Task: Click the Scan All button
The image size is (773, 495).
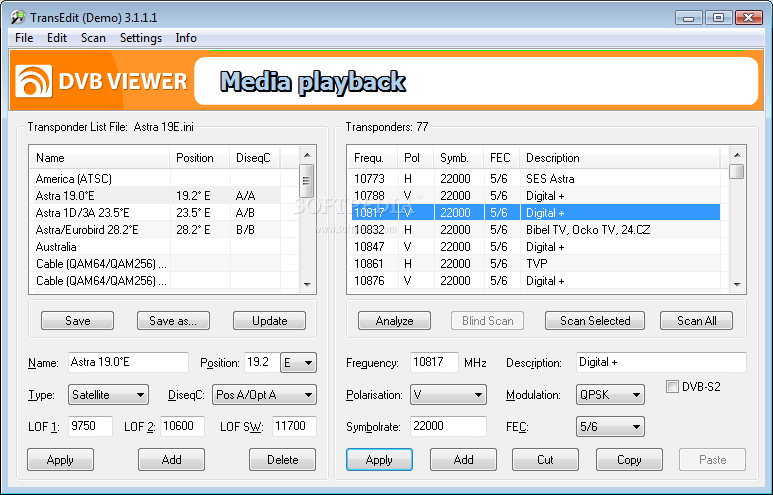Action: 696,321
